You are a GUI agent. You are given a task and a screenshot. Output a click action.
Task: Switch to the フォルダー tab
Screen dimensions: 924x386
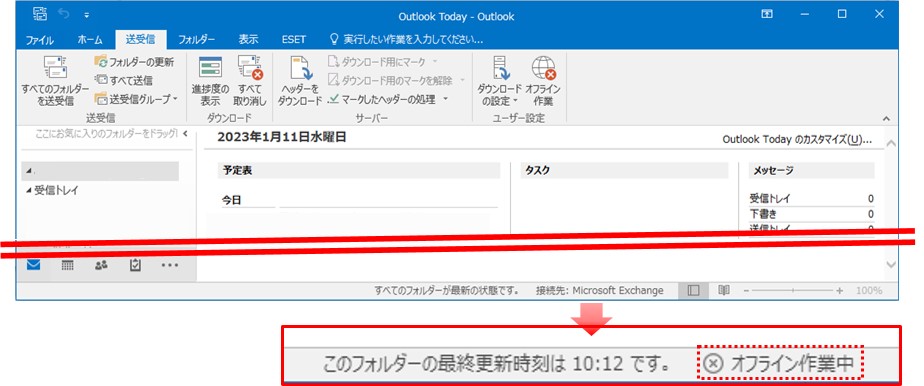click(x=196, y=39)
